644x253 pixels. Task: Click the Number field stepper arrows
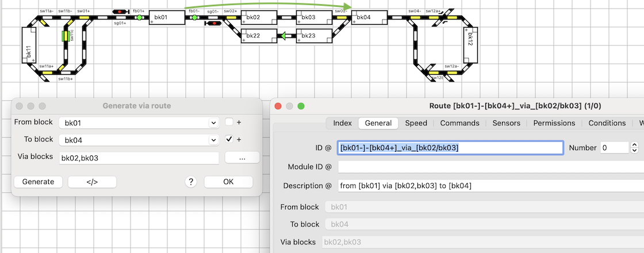coord(634,148)
